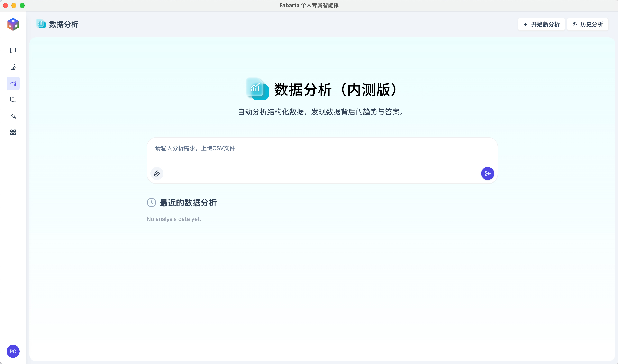Click the 开始新分析 button
The height and width of the screenshot is (364, 618).
pyautogui.click(x=541, y=24)
